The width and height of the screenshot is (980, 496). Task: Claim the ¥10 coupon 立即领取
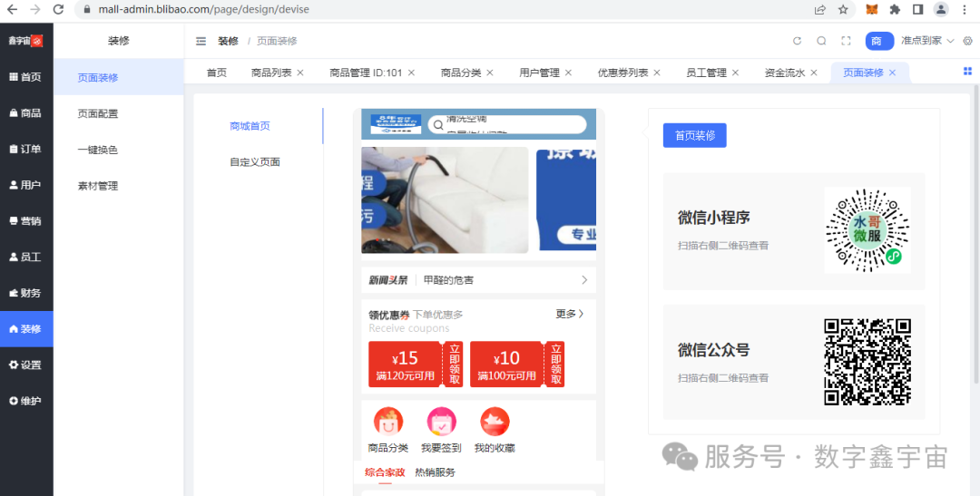coord(556,365)
